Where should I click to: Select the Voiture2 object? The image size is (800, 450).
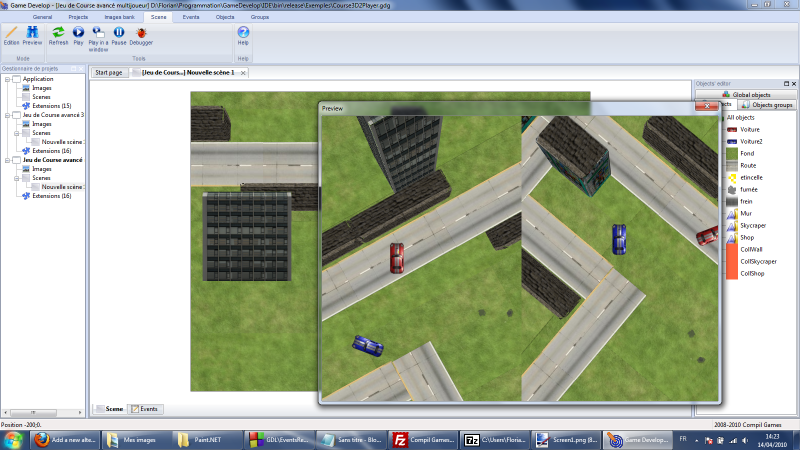tap(751, 141)
